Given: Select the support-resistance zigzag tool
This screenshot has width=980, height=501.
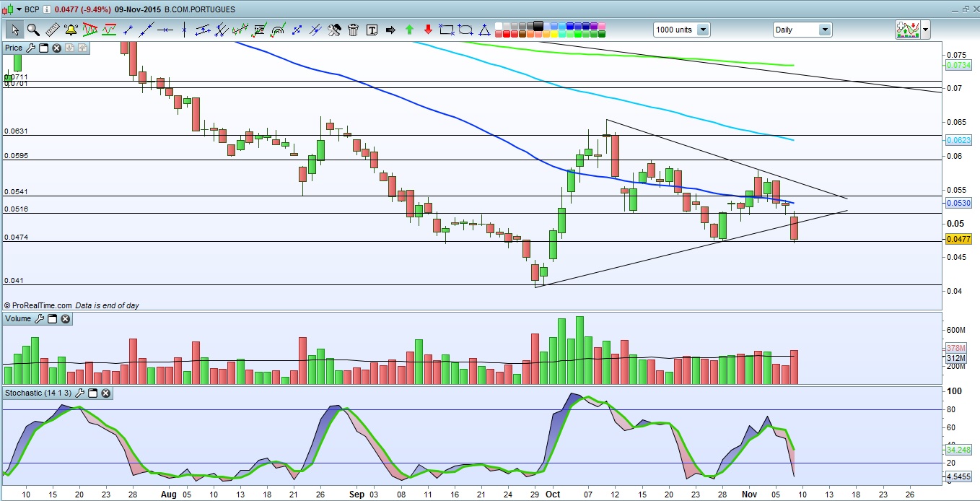Looking at the screenshot, I should (109, 30).
